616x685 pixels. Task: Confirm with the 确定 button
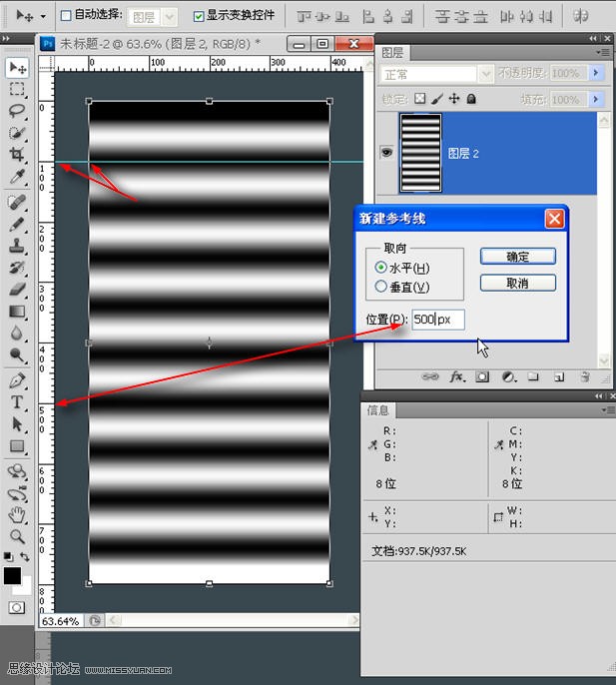click(518, 257)
